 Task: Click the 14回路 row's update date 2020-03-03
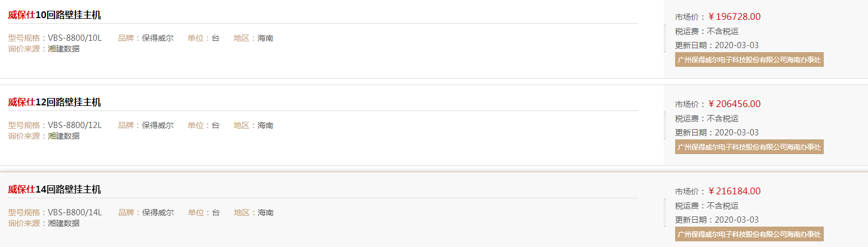tap(736, 220)
